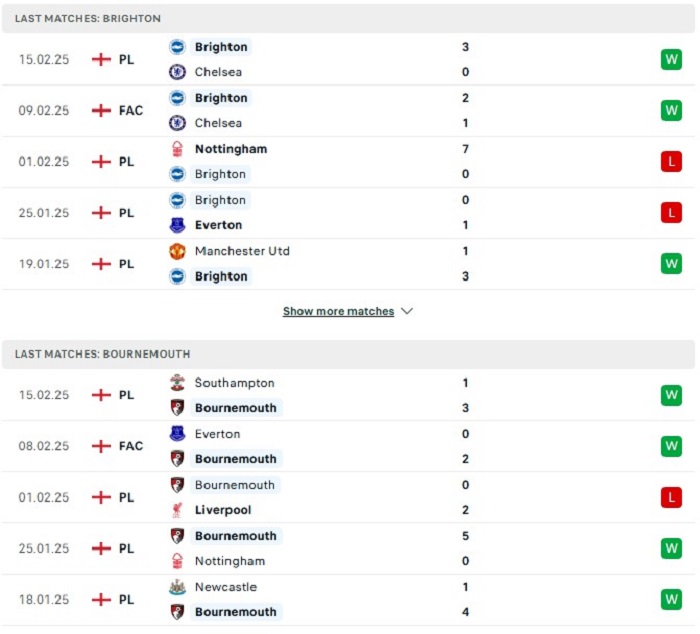Click chevron arrow beside Show more matches
This screenshot has width=700, height=634.
pyautogui.click(x=407, y=311)
